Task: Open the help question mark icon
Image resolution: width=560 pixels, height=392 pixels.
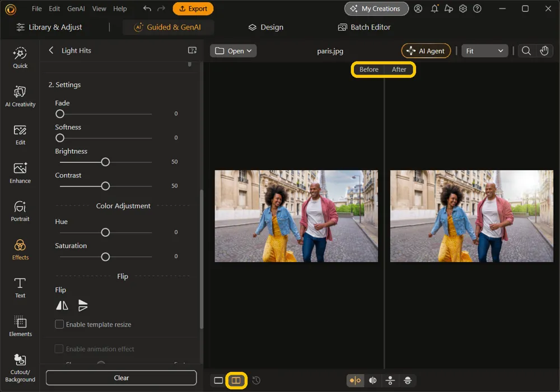Action: tap(477, 8)
